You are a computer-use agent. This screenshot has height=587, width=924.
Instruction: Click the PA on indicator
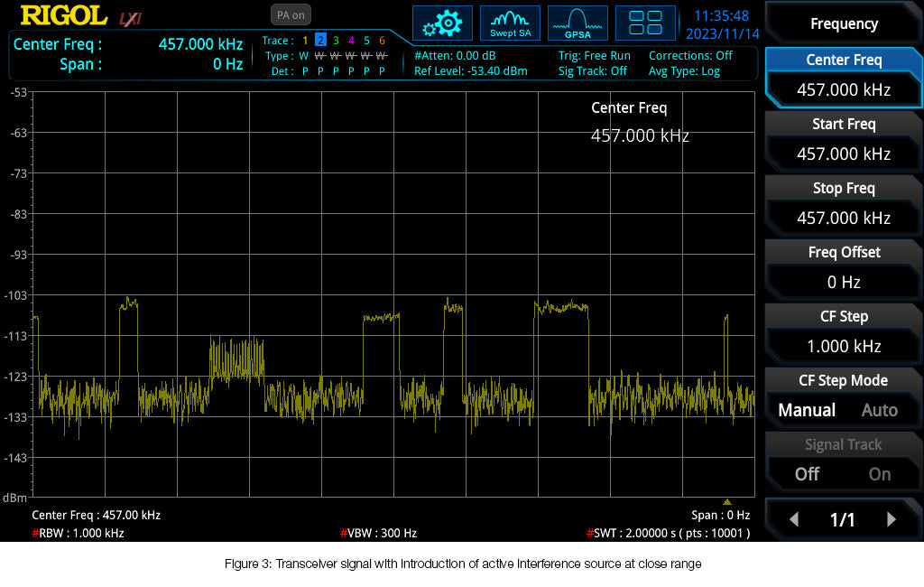click(291, 14)
